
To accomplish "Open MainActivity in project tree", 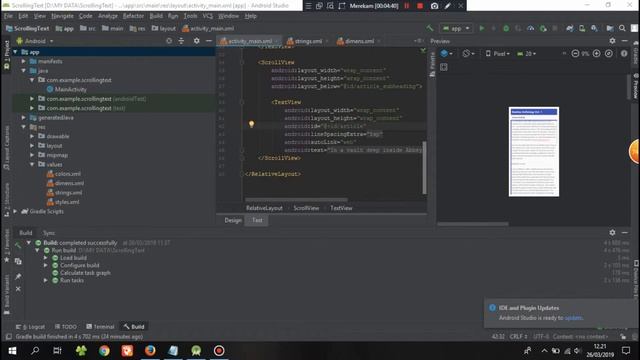I will click(67, 89).
